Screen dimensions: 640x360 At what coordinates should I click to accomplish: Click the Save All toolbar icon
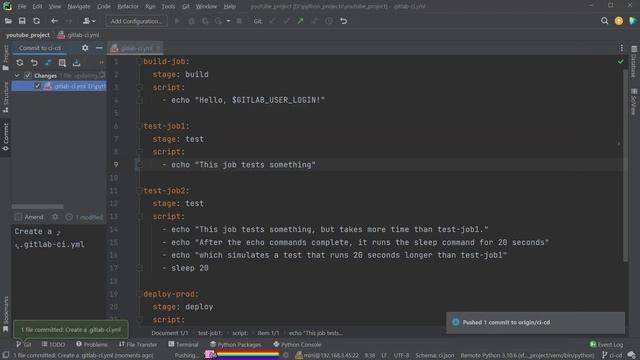coord(22,21)
